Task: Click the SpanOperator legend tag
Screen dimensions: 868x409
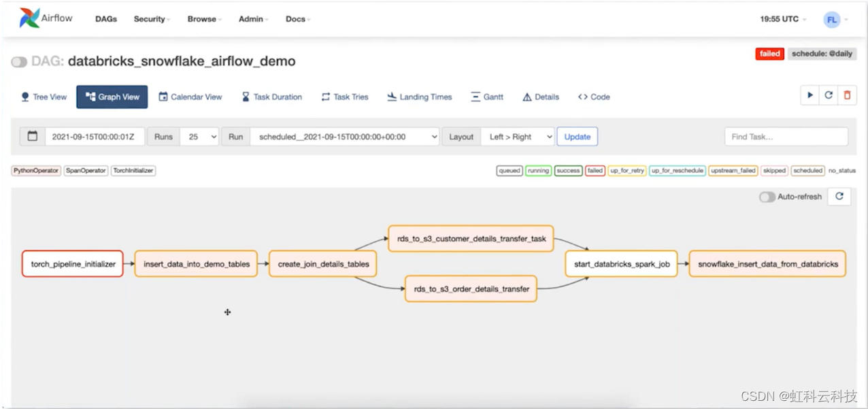Action: pos(86,171)
